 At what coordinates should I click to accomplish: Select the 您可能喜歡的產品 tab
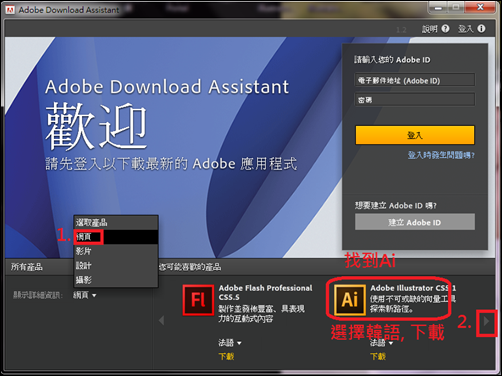pyautogui.click(x=190, y=267)
